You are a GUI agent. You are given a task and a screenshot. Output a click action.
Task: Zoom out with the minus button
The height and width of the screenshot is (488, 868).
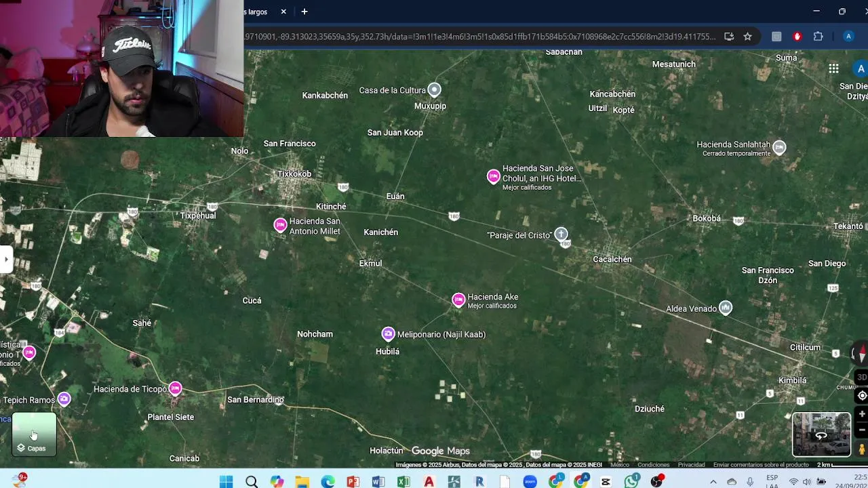click(862, 430)
